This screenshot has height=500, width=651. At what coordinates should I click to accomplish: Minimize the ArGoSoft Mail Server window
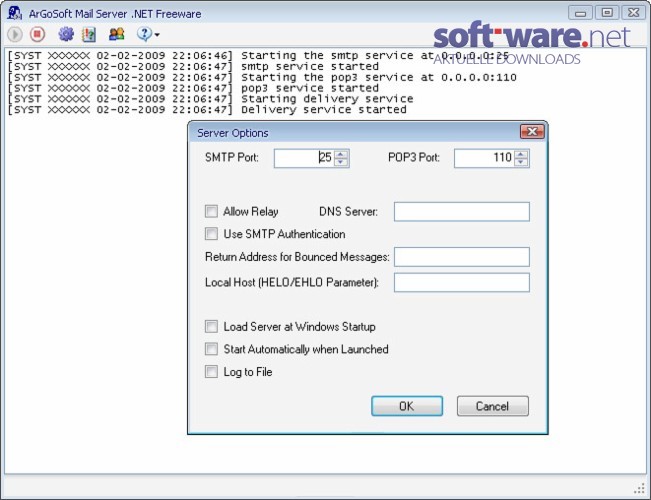[580, 13]
